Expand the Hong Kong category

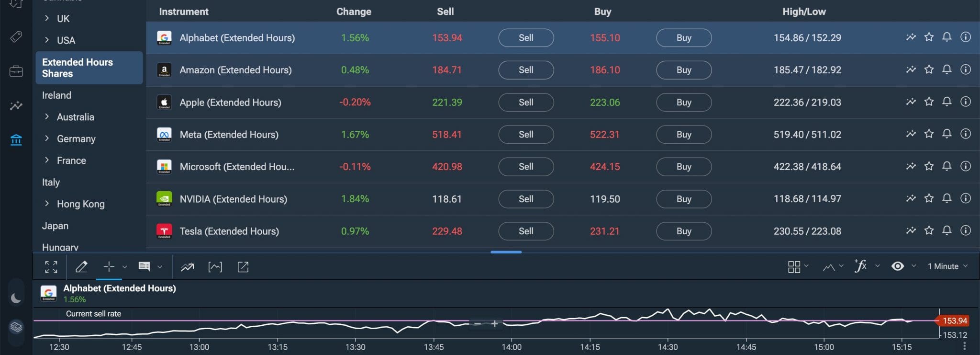pyautogui.click(x=46, y=203)
